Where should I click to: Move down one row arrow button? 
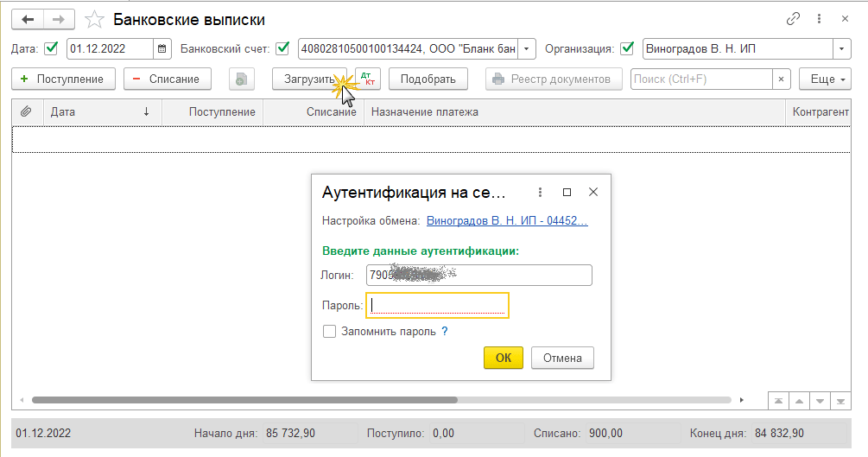coord(820,401)
